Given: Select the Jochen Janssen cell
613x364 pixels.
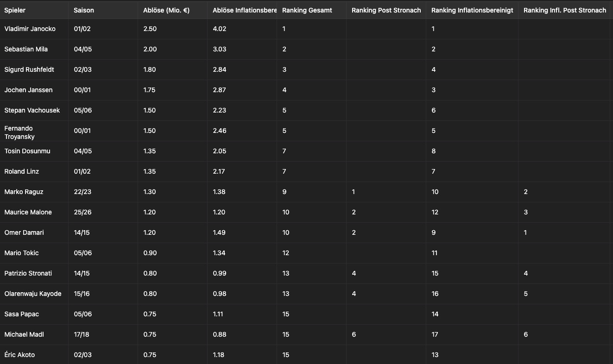Looking at the screenshot, I should 34,90.
